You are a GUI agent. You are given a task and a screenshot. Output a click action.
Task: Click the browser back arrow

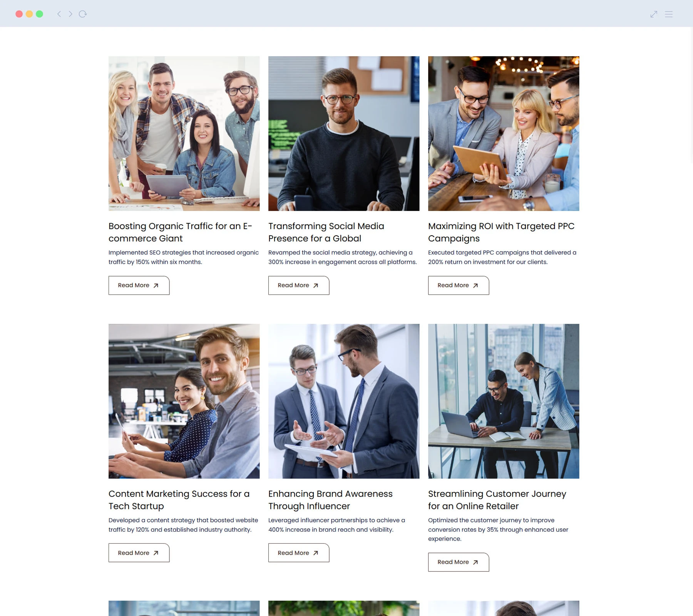[x=59, y=14]
